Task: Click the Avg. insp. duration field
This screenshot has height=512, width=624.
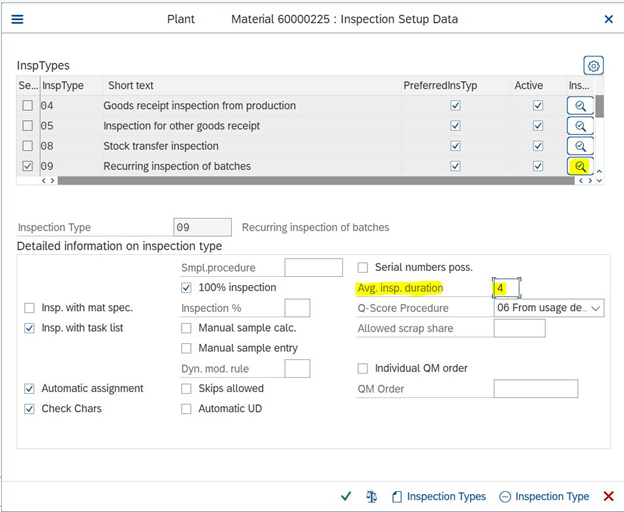Action: 506,288
